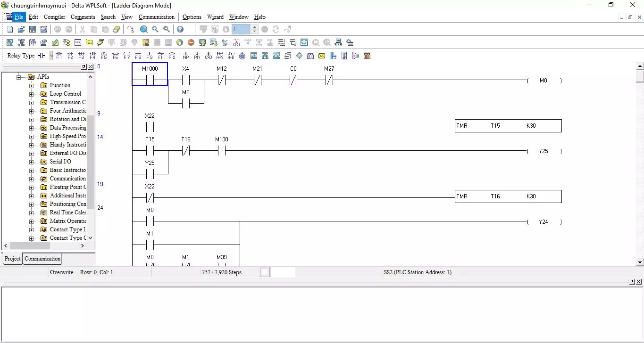Screen dimensions: 644x343
Task: Select the TMR T15 K30 instruction box
Action: [508, 126]
